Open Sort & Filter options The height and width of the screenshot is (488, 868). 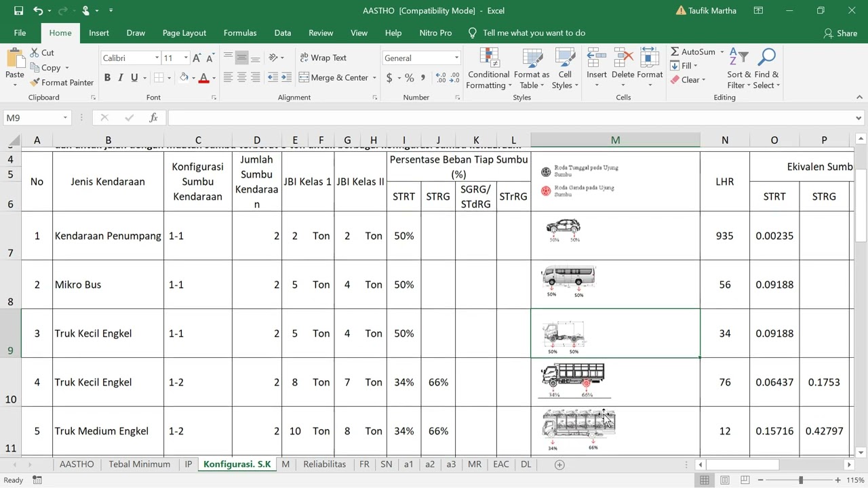tap(738, 68)
